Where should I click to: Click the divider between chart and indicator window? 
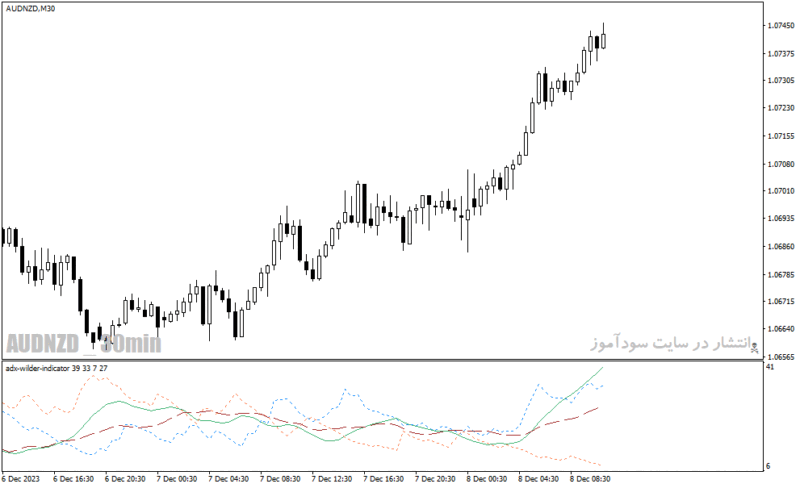pos(383,360)
